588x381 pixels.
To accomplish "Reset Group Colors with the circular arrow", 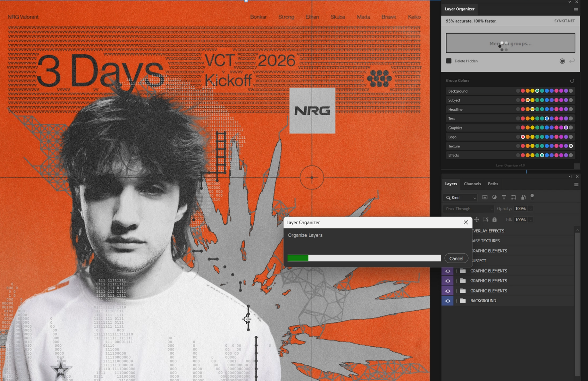I will [x=572, y=81].
